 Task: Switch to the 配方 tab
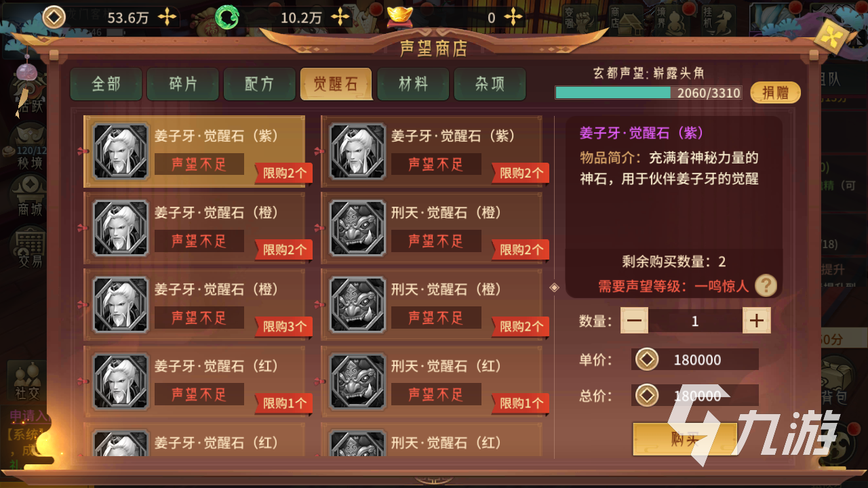[260, 84]
